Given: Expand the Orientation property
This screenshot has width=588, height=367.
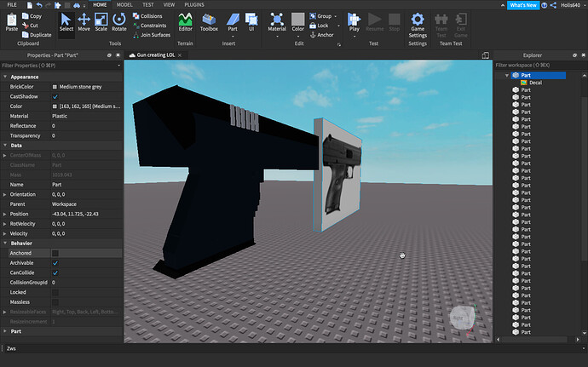Looking at the screenshot, I should tap(5, 194).
